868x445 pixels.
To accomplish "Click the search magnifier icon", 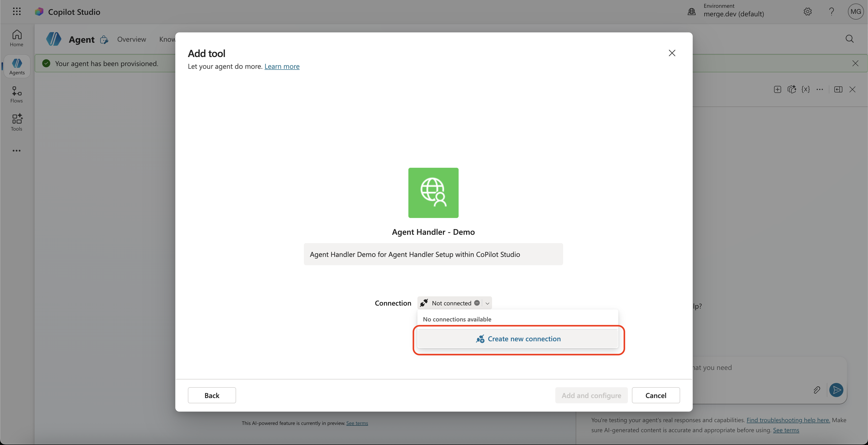I will point(849,39).
